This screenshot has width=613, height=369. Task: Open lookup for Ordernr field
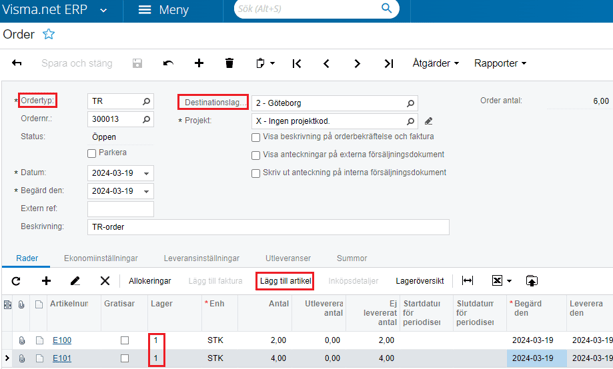coord(146,119)
